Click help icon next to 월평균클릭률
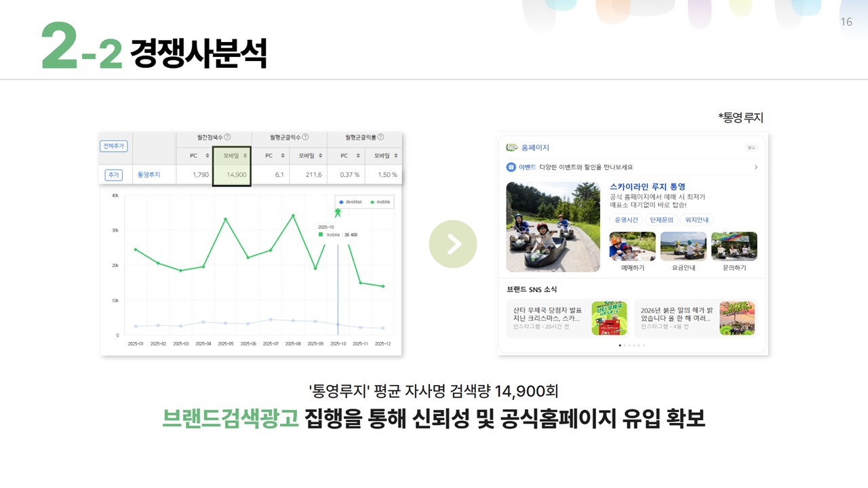868x488 pixels. 380,137
